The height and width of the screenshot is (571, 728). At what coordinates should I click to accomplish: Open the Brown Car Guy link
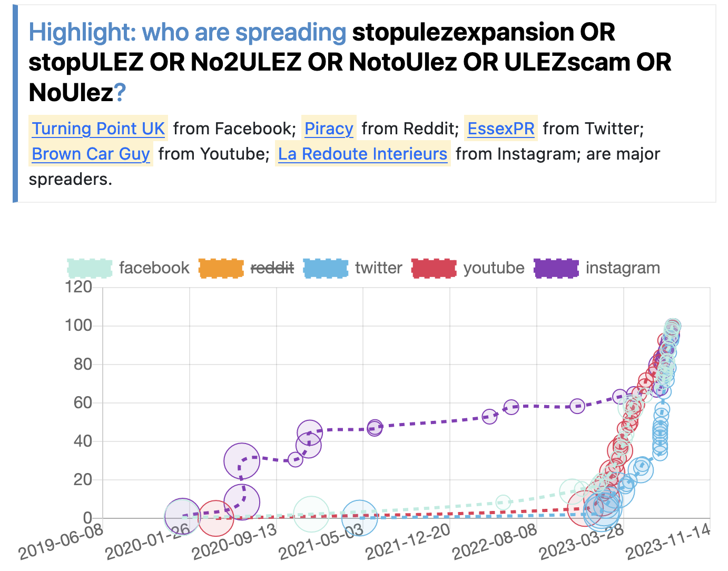click(91, 154)
